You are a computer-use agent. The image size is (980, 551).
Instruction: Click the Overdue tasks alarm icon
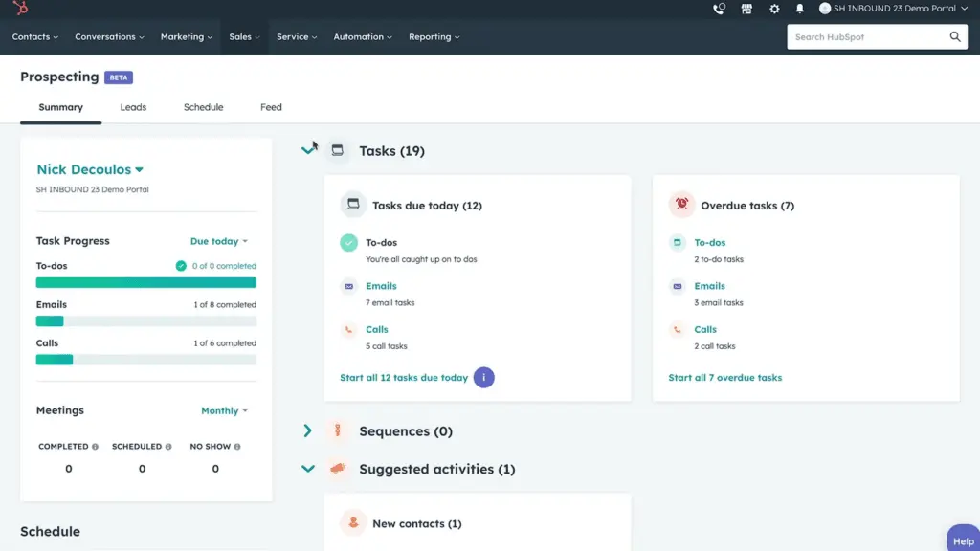tap(681, 205)
